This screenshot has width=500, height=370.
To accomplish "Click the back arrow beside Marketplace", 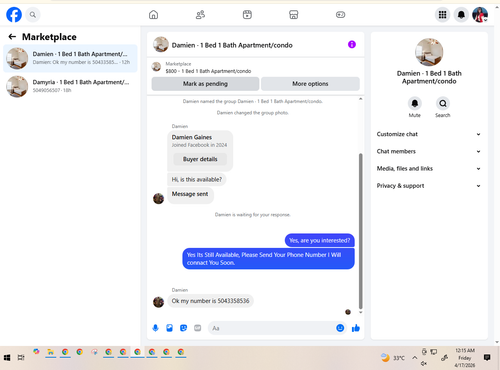I will 12,37.
